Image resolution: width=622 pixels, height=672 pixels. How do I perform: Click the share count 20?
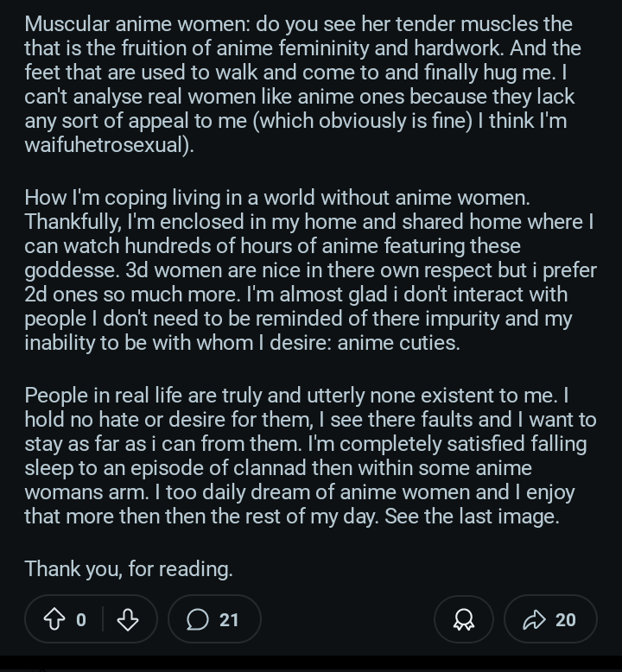[x=566, y=620]
